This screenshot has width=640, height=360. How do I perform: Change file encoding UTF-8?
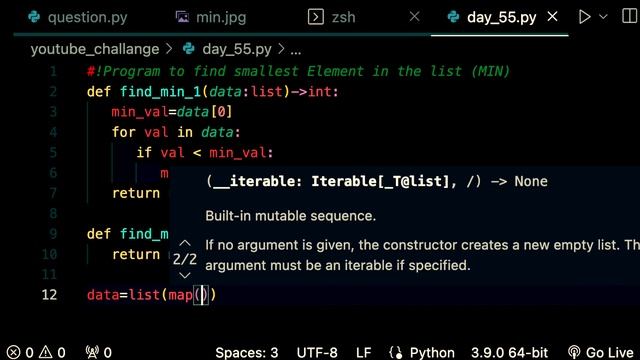click(x=317, y=353)
